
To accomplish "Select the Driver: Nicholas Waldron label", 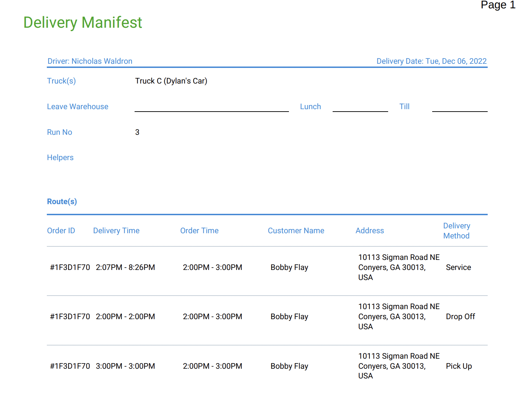I will click(90, 61).
